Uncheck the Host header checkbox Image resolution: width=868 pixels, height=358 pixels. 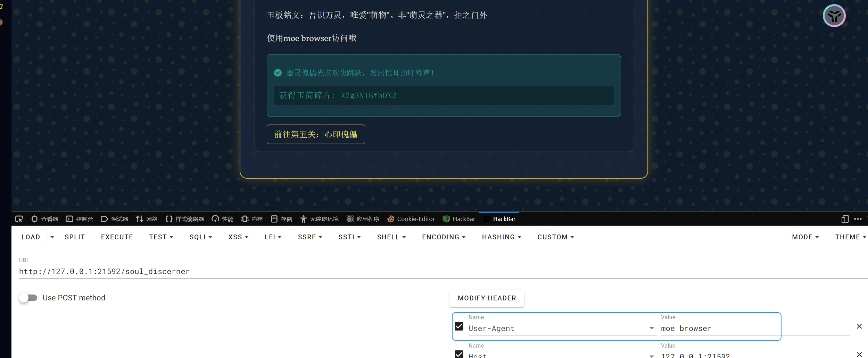point(459,354)
